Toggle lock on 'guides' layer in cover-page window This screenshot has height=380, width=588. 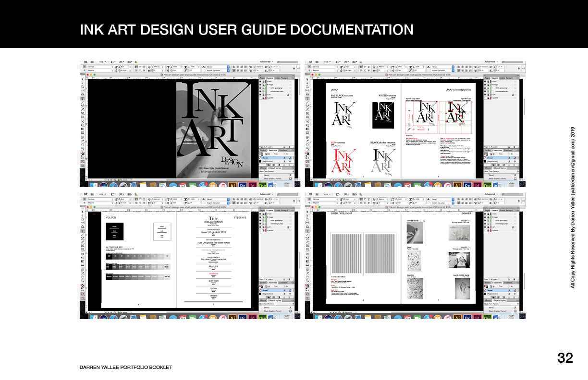(264, 98)
